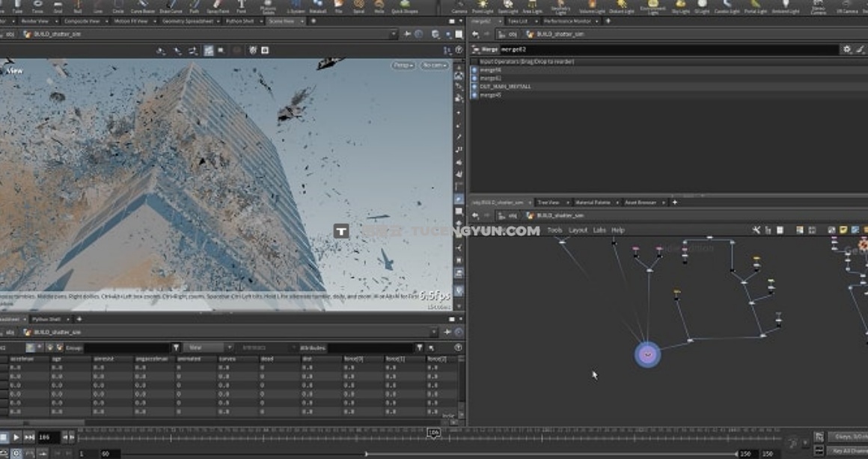The height and width of the screenshot is (459, 868).
Task: Toggle merge45 input operator enable
Action: click(x=474, y=95)
